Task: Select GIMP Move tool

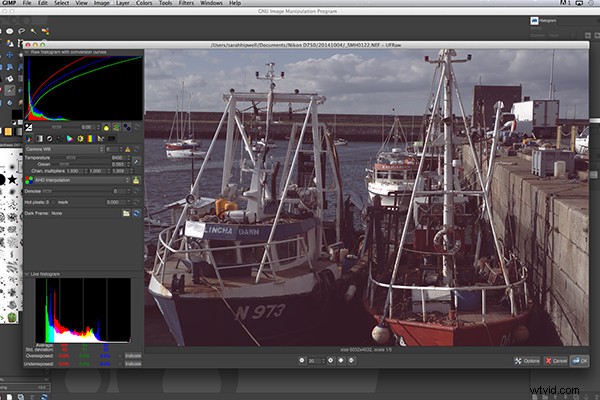Action: (x=10, y=55)
